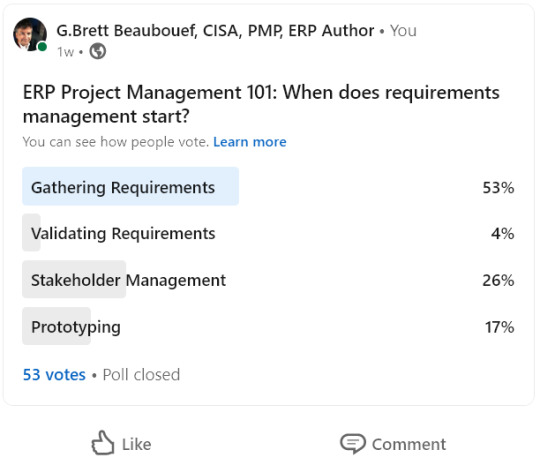Select the Prototyping poll option

point(269,327)
